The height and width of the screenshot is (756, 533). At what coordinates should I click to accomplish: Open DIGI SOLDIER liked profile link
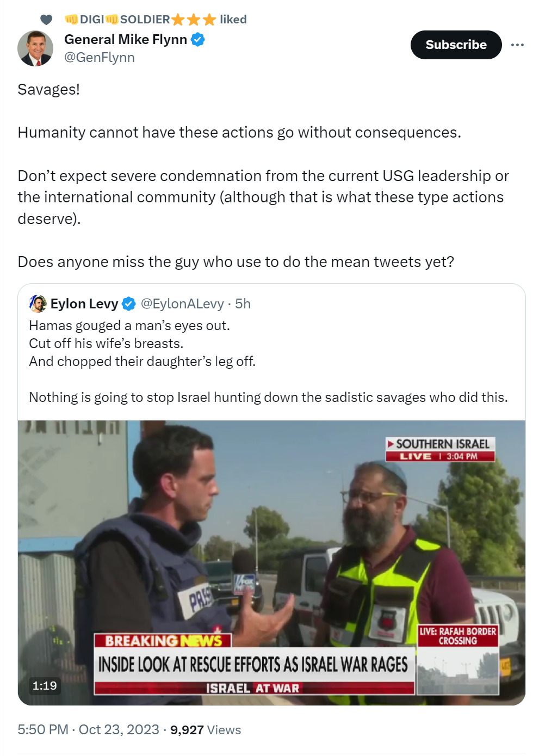[140, 20]
